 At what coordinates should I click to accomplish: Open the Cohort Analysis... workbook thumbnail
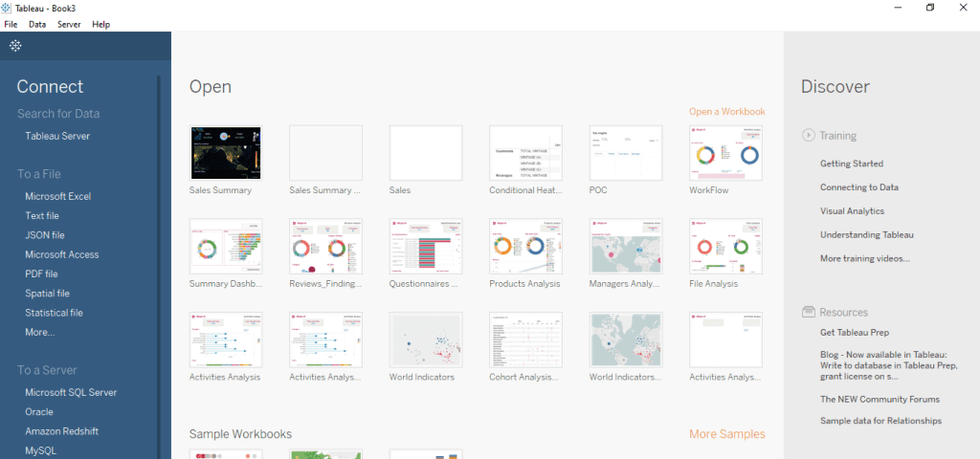coord(525,339)
